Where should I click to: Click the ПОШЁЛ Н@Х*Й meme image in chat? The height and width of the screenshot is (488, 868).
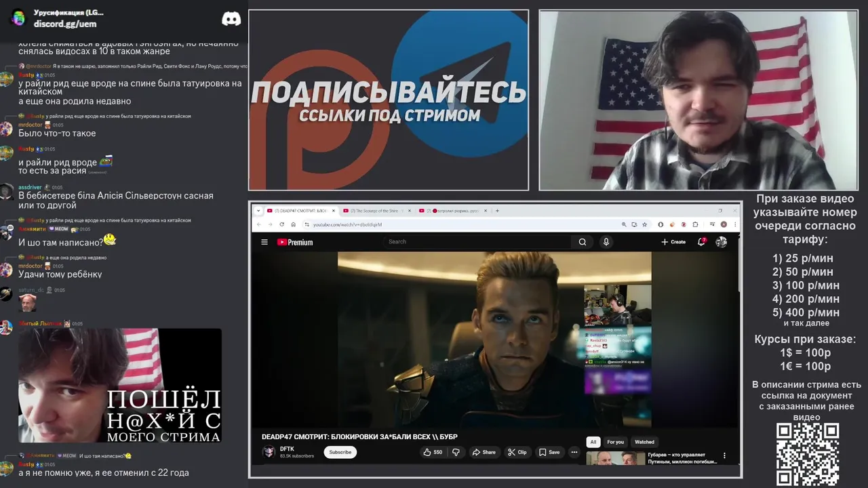120,386
